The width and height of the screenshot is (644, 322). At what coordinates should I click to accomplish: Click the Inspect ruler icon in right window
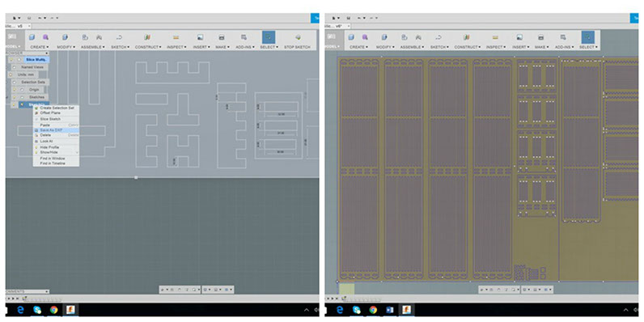[x=495, y=37]
